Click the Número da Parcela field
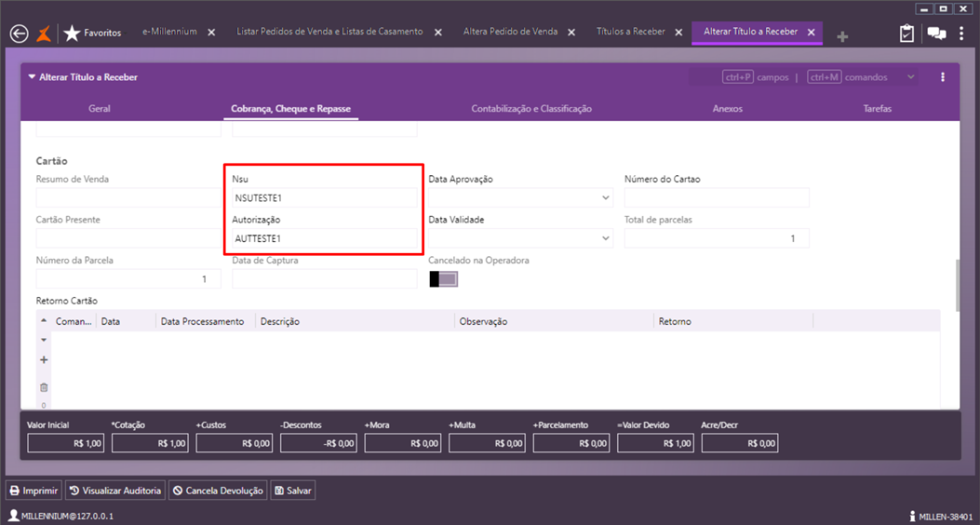Viewport: 980px width, 525px height. (128, 278)
